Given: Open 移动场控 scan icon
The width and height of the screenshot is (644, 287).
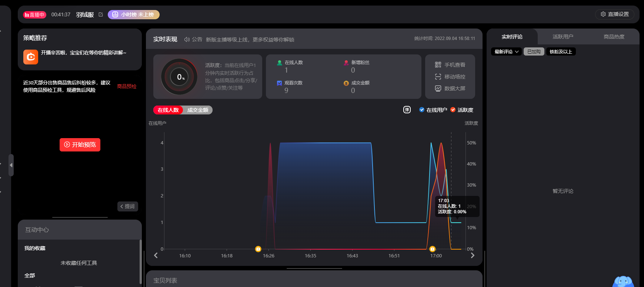Looking at the screenshot, I should [438, 77].
